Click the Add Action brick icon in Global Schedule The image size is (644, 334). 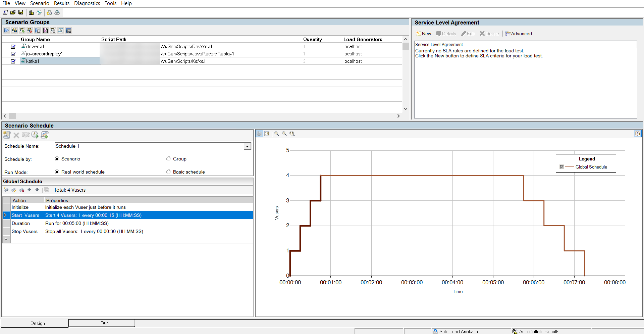pos(6,190)
